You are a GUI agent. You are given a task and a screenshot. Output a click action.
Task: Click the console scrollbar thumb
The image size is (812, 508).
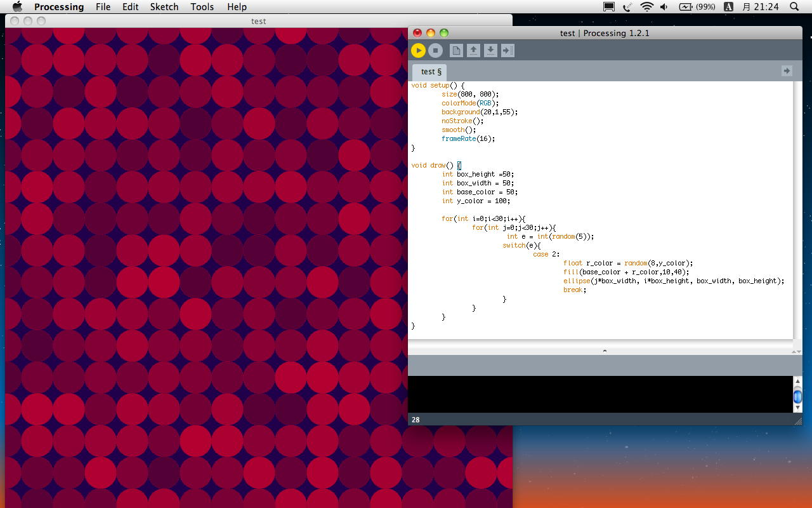click(797, 398)
